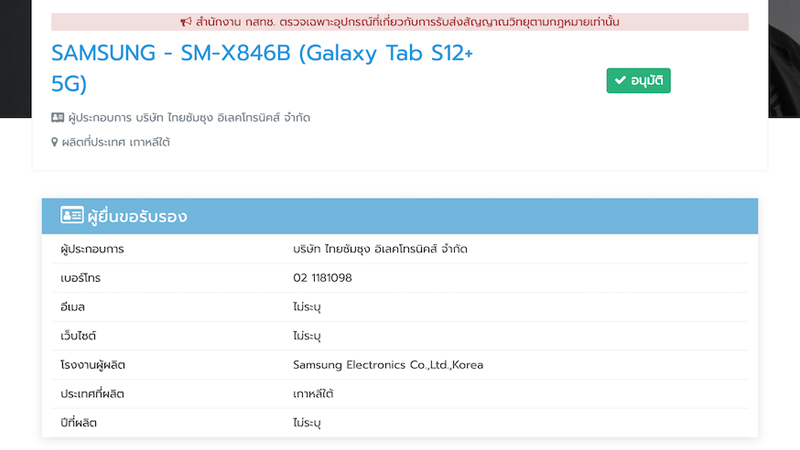This screenshot has width=800, height=450.
Task: Select 'Samsung Electronics Co.,Ltd.,Korea' value
Action: tap(388, 365)
